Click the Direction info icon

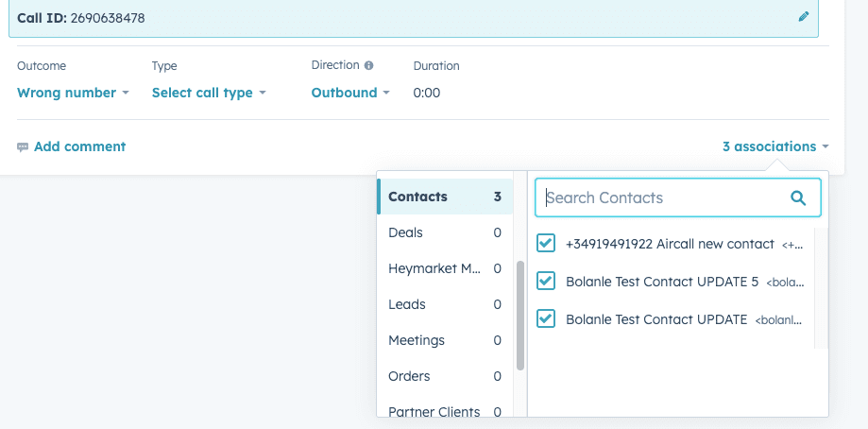(368, 65)
